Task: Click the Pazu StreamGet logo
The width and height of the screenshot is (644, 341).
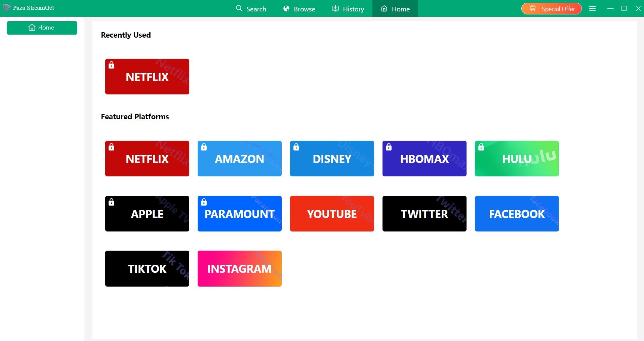Action: click(29, 7)
